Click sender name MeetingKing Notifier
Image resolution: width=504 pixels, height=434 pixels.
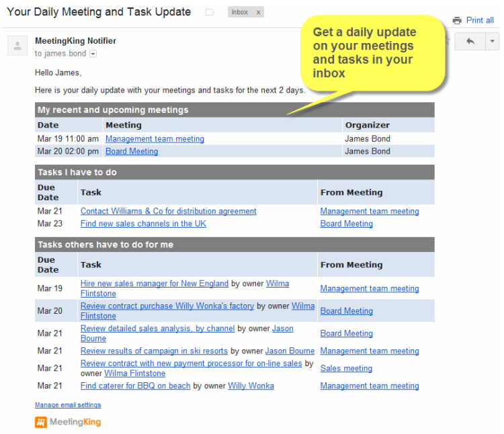tap(75, 41)
